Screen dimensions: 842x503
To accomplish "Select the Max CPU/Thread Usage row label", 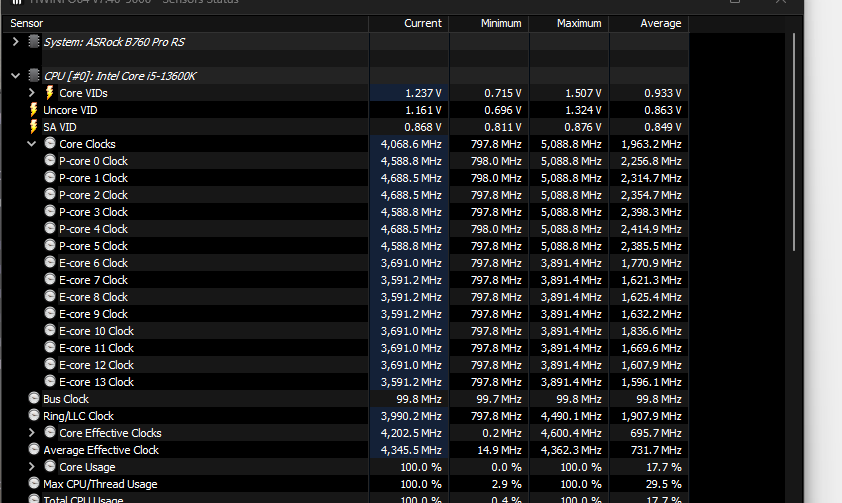I will (100, 484).
